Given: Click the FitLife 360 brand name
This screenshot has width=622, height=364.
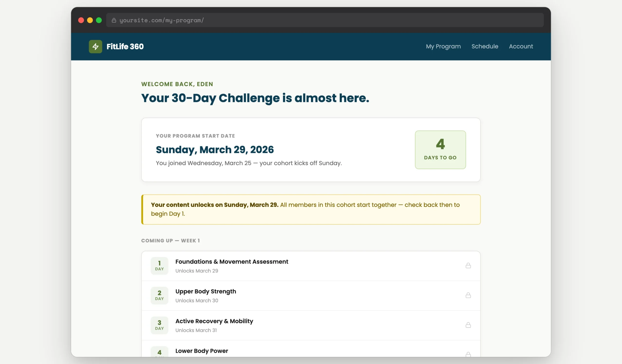Looking at the screenshot, I should tap(125, 47).
